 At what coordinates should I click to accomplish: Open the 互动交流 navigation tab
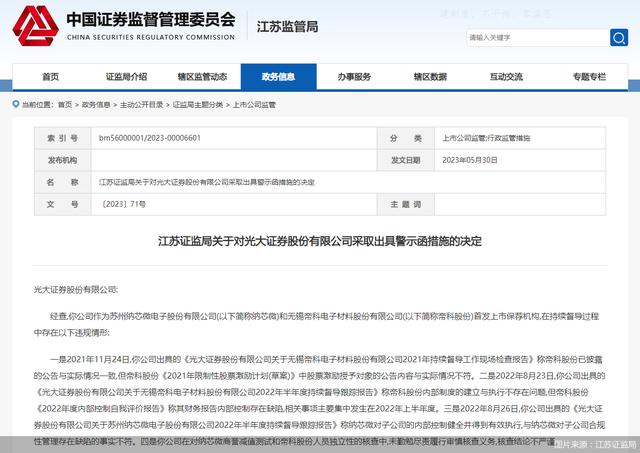pyautogui.click(x=506, y=77)
